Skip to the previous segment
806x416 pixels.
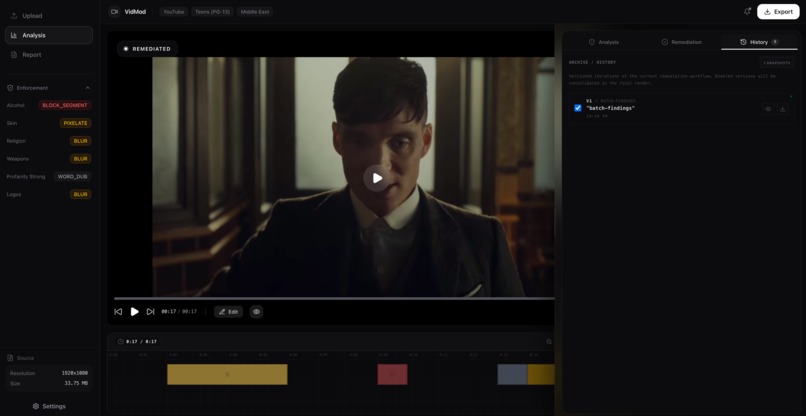[x=118, y=312]
